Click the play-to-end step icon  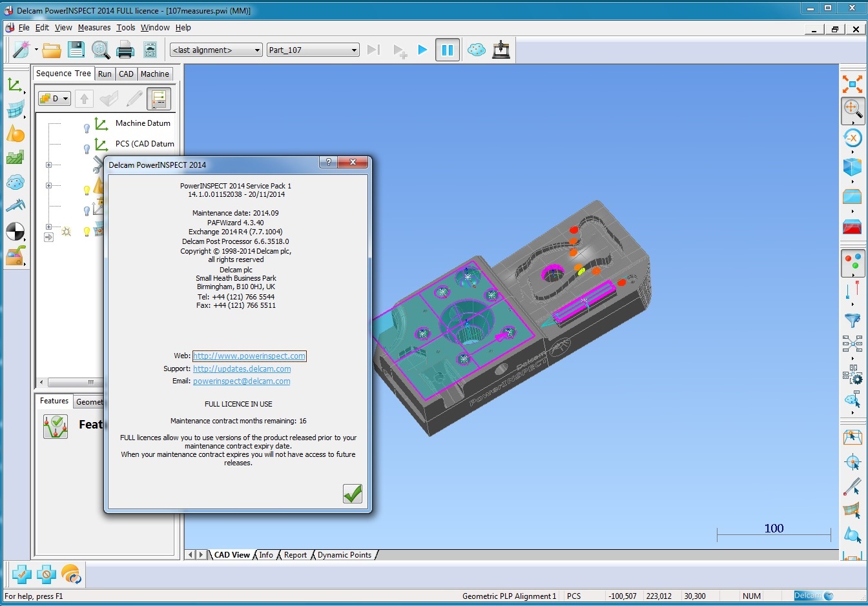pyautogui.click(x=373, y=50)
